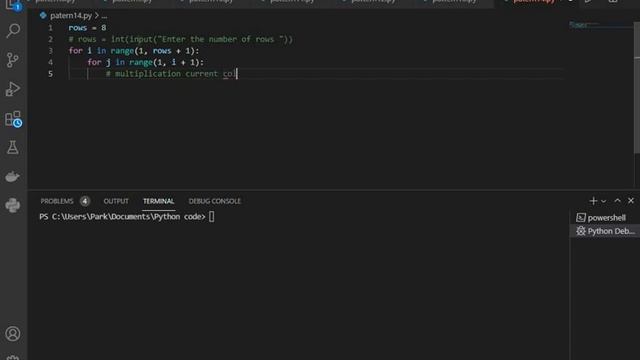The height and width of the screenshot is (360, 640).
Task: Open the Explorer view in activity bar
Action: [x=13, y=5]
